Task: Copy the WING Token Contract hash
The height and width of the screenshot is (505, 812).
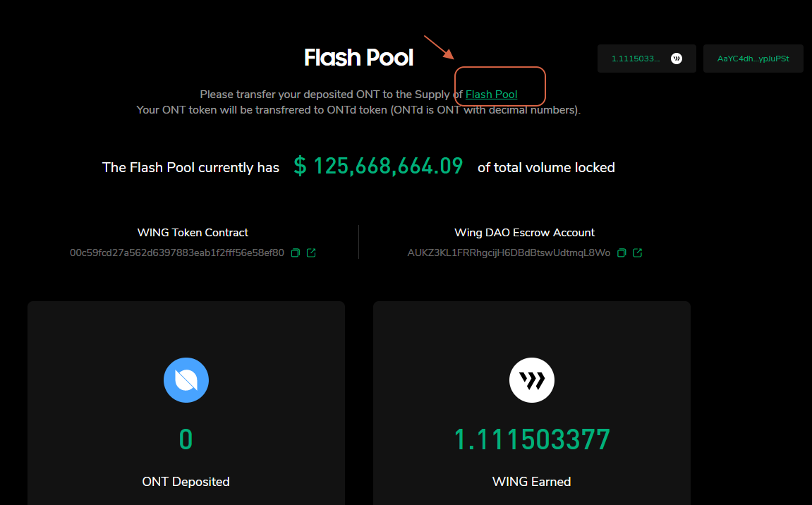Action: click(296, 253)
